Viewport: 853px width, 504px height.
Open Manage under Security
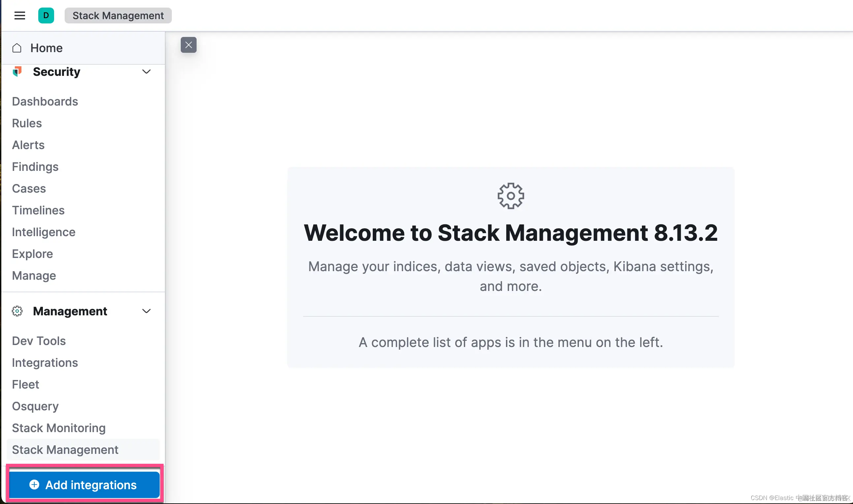click(x=34, y=275)
